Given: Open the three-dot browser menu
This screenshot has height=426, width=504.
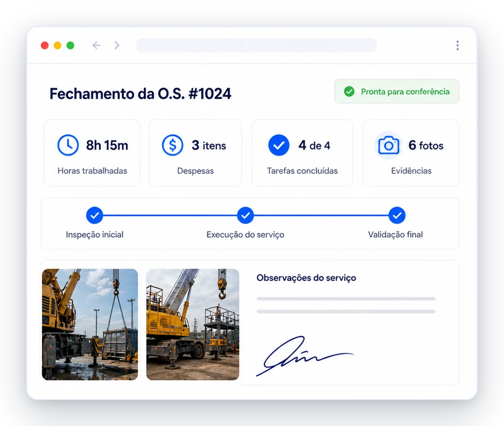Looking at the screenshot, I should pos(458,45).
